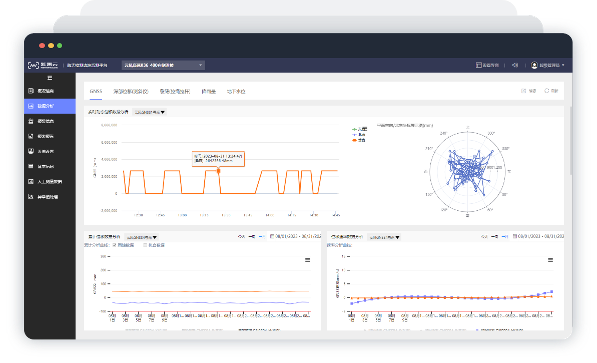597x363 pixels.
Task: Open the date range field in bottom-left panel
Action: 295,237
